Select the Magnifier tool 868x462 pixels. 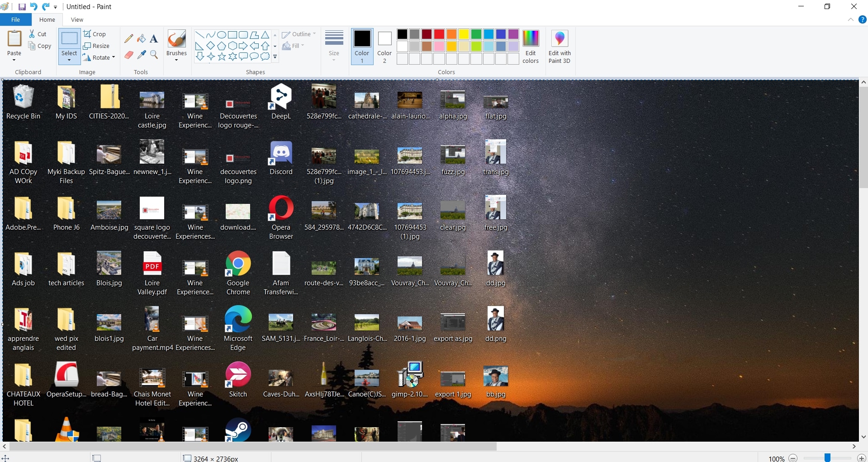click(x=154, y=55)
